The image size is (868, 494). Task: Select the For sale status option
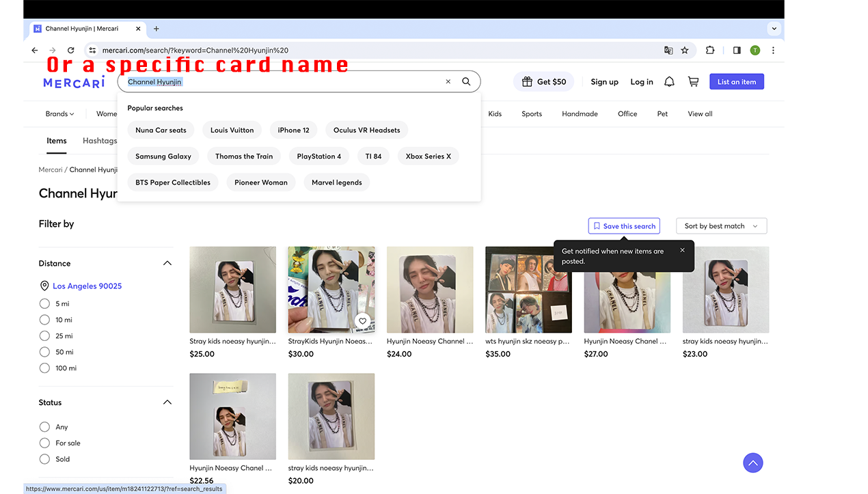pyautogui.click(x=44, y=443)
